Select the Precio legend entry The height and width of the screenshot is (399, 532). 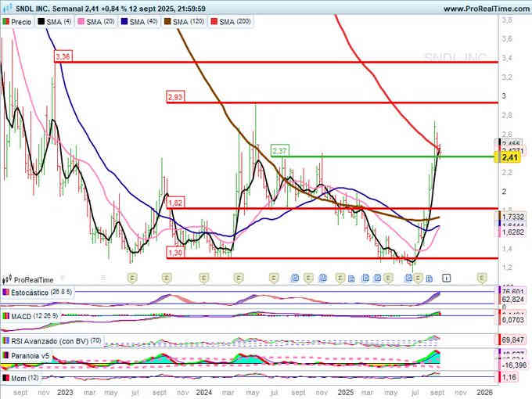coord(17,22)
